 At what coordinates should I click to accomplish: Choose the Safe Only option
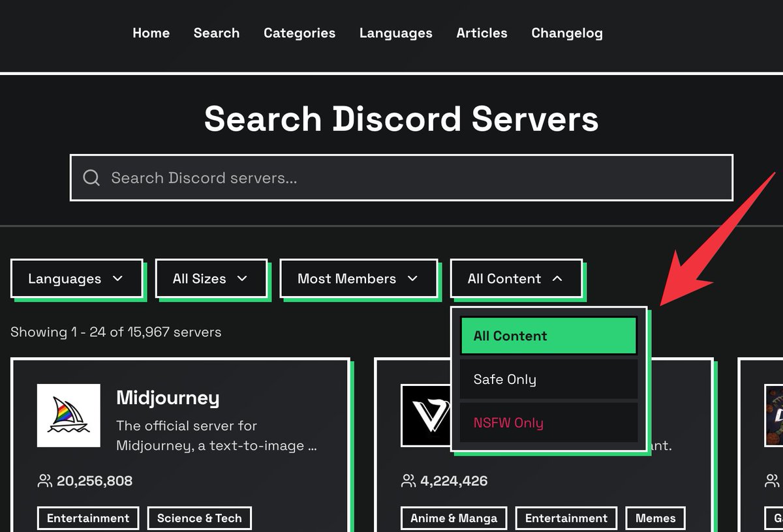click(548, 379)
